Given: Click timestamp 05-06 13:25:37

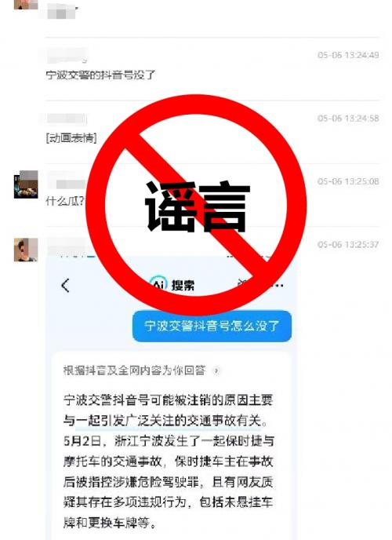Looking at the screenshot, I should click(x=348, y=245).
